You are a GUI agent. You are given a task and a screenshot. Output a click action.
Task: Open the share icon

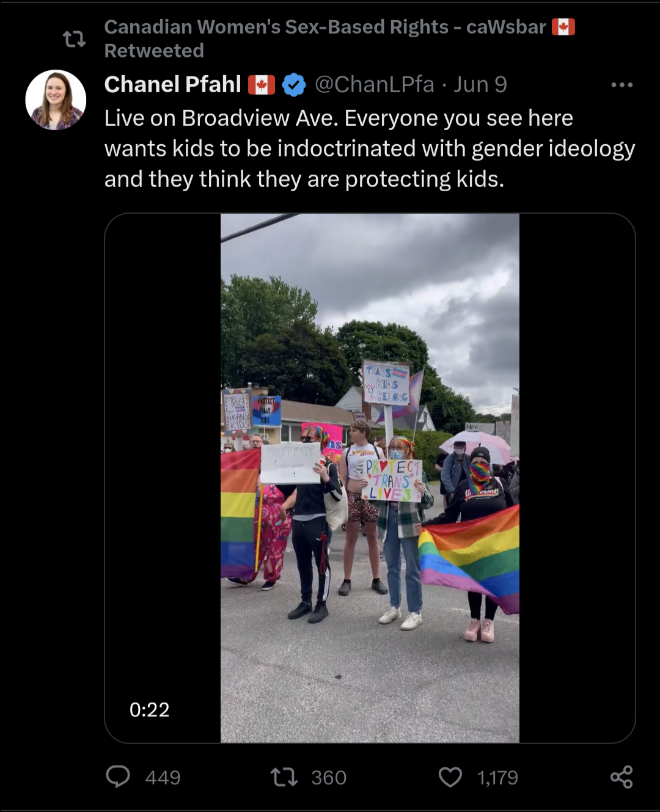[621, 777]
